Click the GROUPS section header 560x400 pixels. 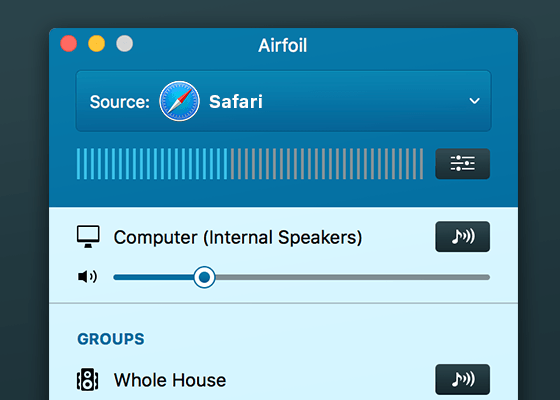pos(111,339)
